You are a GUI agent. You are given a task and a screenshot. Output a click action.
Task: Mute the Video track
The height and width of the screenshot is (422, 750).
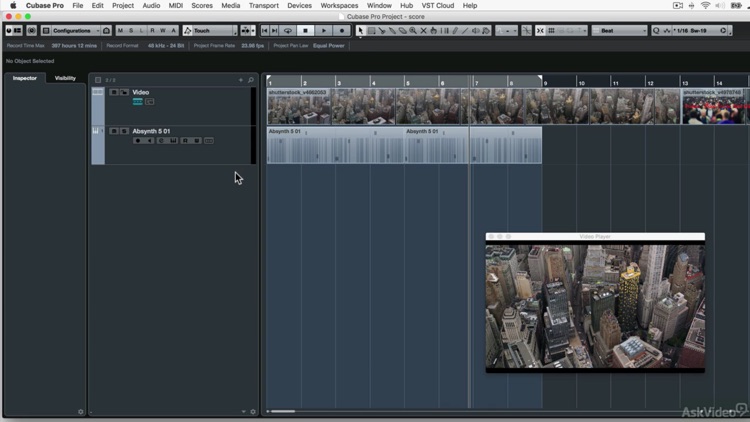tap(114, 92)
